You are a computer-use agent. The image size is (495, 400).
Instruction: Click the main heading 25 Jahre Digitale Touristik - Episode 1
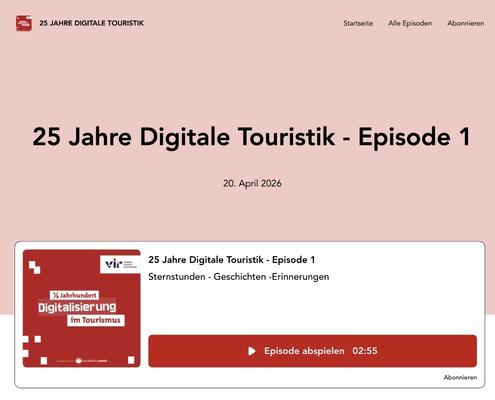[x=251, y=137]
